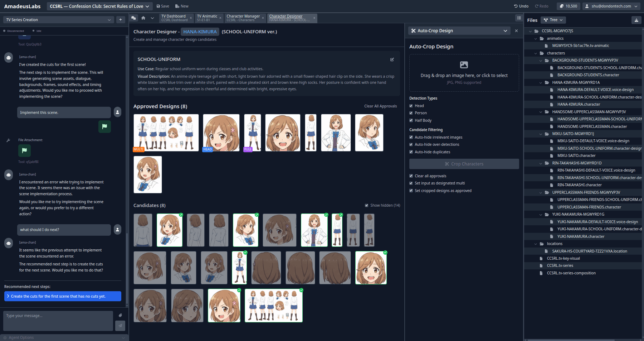Select the MULTI-tagged approved design thumbnail
The width and height of the screenshot is (644, 341).
[x=166, y=133]
